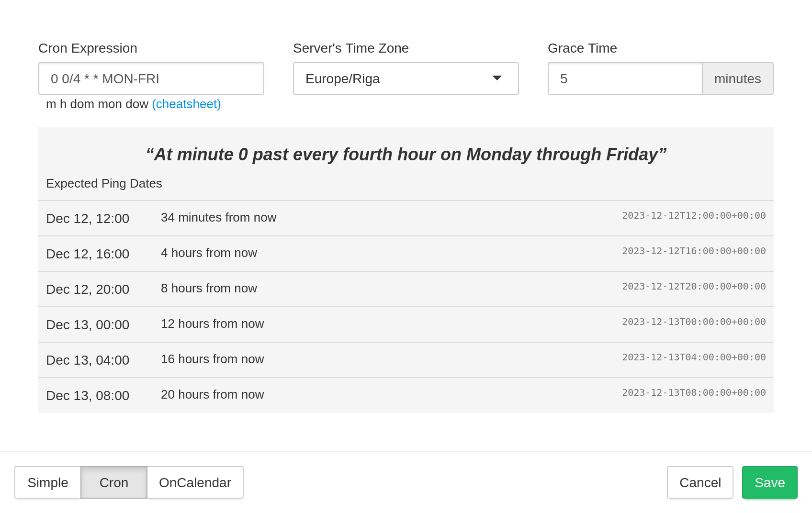Click the Cron Expression input field

coord(151,78)
